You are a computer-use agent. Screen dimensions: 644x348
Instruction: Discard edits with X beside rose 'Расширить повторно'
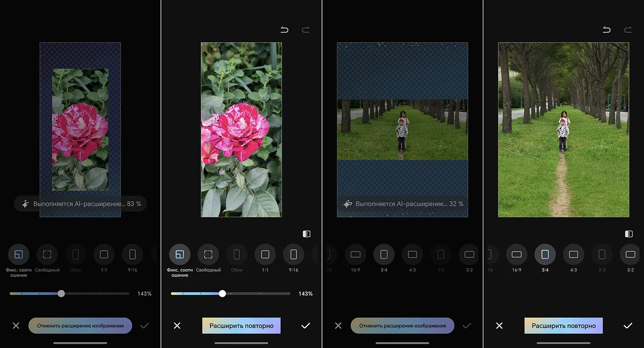177,326
